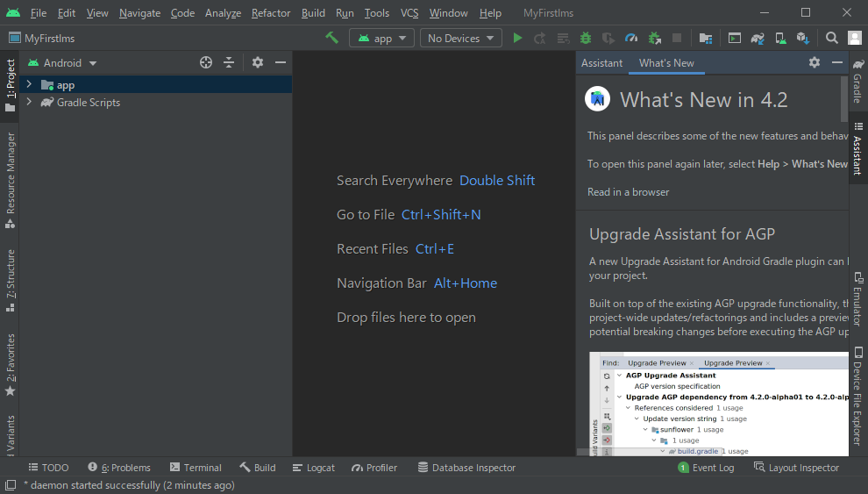Open the app run configuration dropdown
Screen dimensions: 868x494
(382, 38)
